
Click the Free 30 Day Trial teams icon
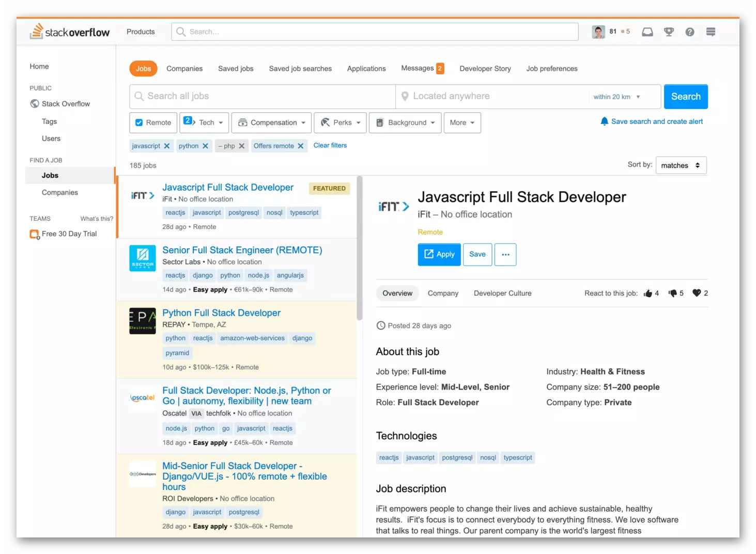35,234
